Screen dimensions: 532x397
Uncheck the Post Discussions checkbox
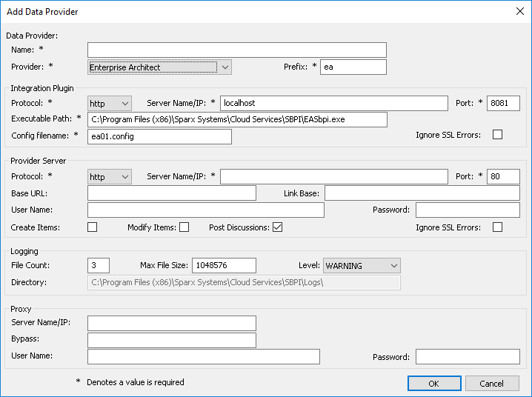tap(277, 227)
